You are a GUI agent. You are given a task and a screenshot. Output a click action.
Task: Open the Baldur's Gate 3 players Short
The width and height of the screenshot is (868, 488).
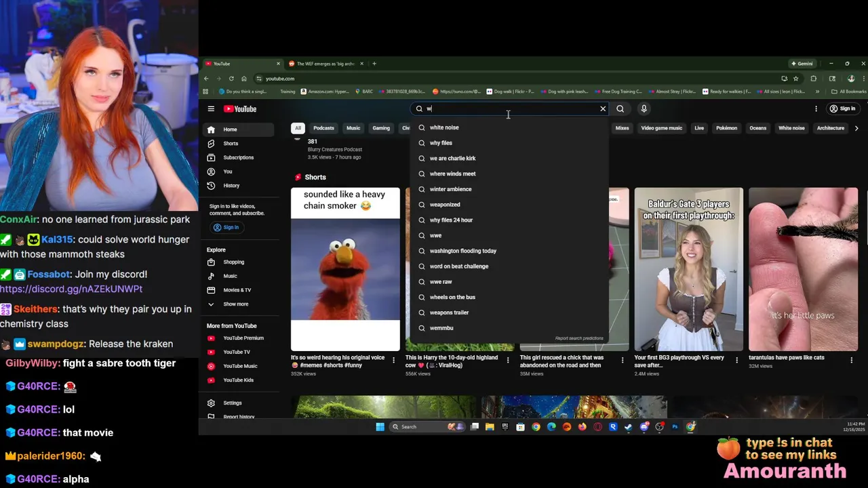688,269
